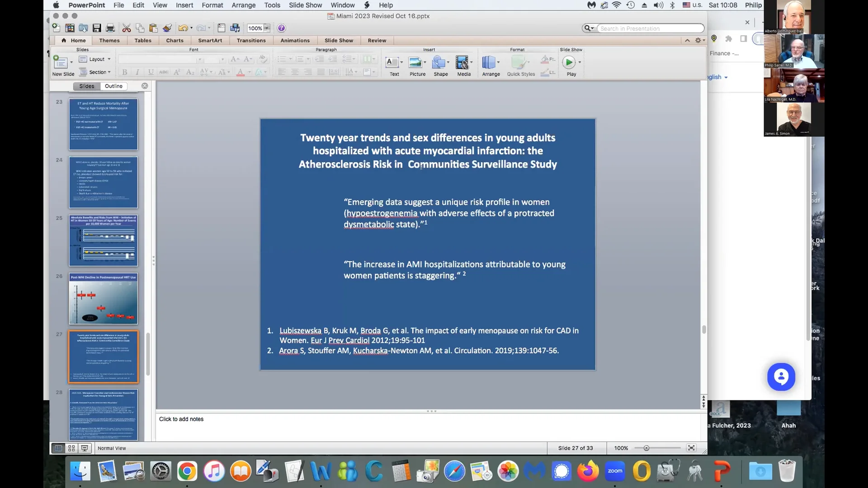Open the Insert menu in menu bar
The image size is (868, 488).
(x=184, y=5)
